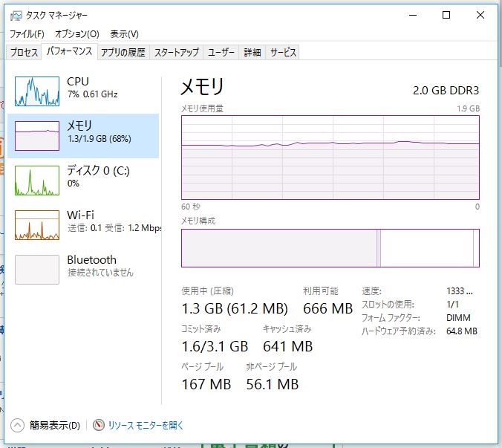The width and height of the screenshot is (502, 448).
Task: Click the resource monitor icon
Action: (x=99, y=426)
